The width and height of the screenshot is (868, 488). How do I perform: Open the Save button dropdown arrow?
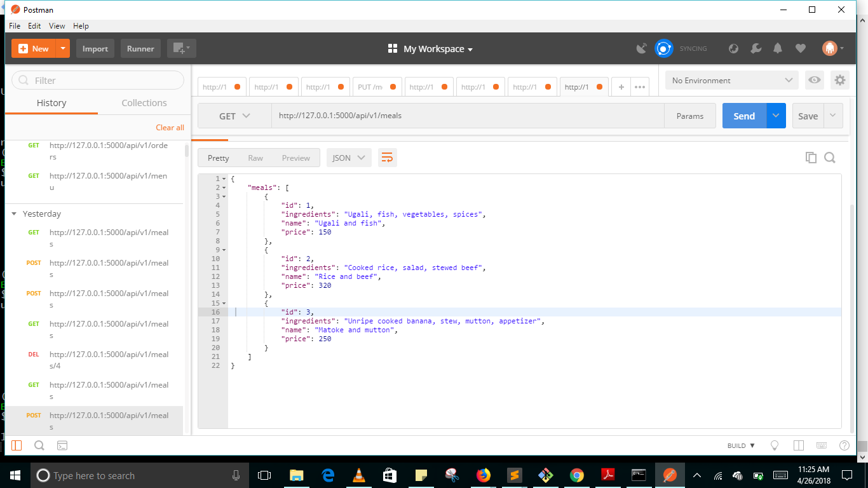(833, 116)
